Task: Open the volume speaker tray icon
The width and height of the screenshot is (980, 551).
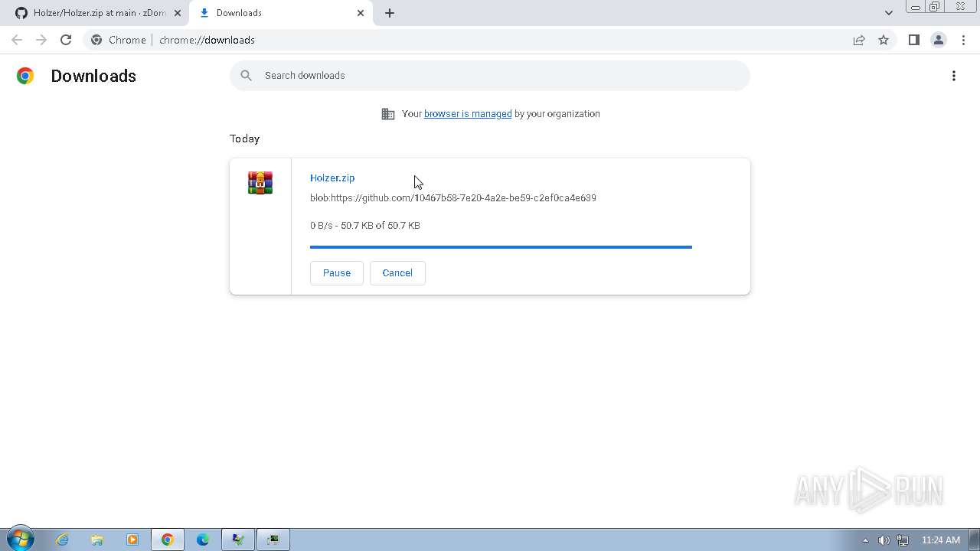Action: coord(884,540)
